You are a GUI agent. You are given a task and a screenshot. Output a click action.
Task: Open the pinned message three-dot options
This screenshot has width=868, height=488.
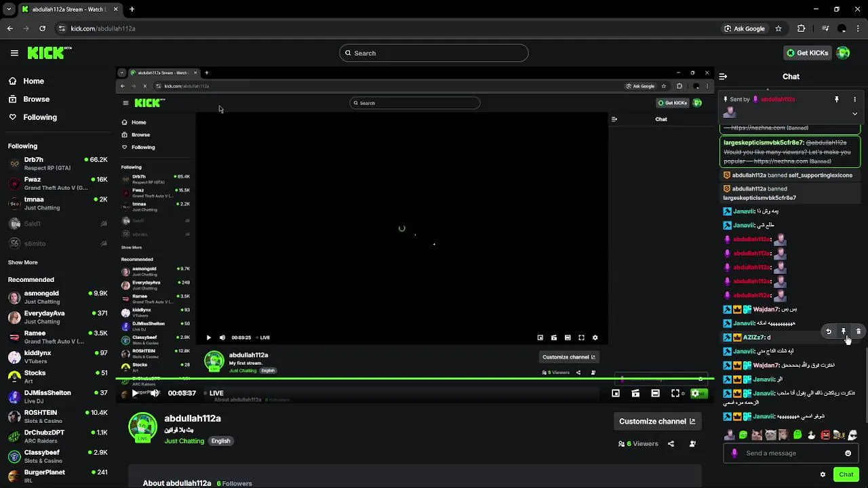click(854, 99)
